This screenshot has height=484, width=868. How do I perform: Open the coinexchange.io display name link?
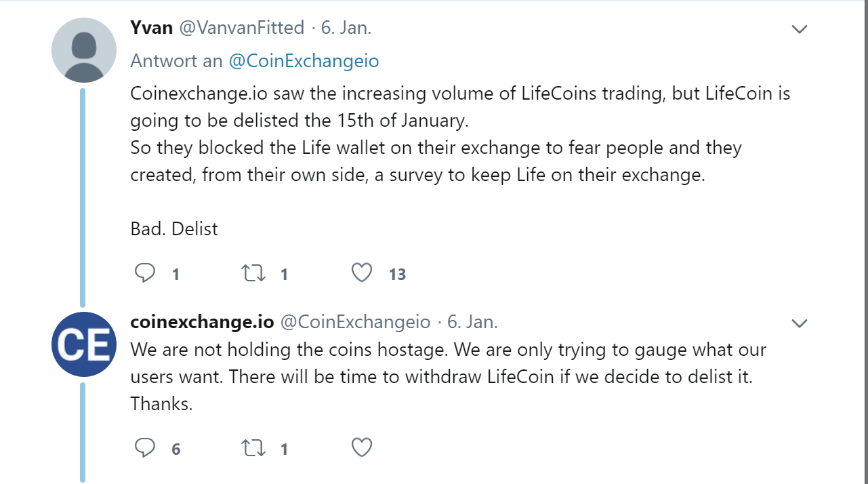click(203, 322)
